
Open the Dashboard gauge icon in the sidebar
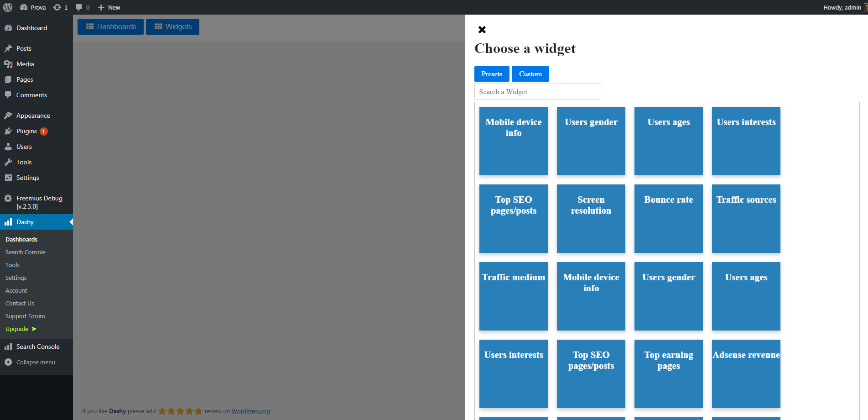[8, 28]
